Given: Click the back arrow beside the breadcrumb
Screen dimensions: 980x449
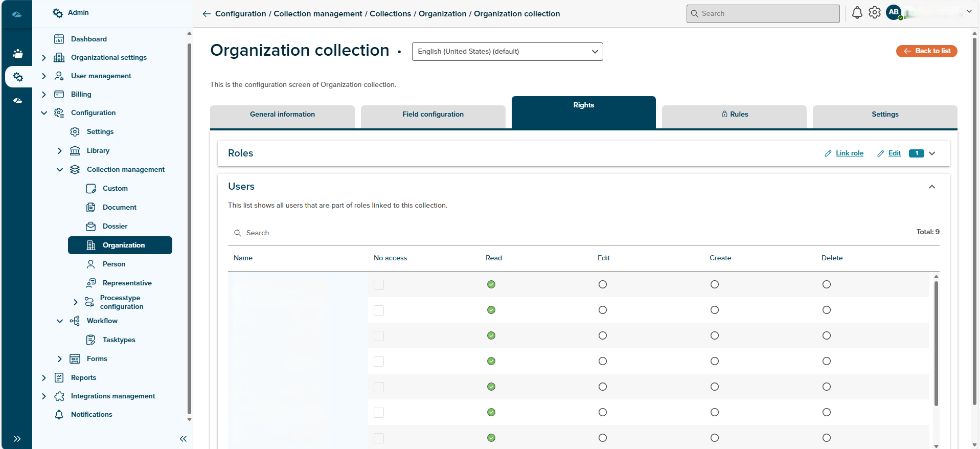Looking at the screenshot, I should pyautogui.click(x=207, y=14).
